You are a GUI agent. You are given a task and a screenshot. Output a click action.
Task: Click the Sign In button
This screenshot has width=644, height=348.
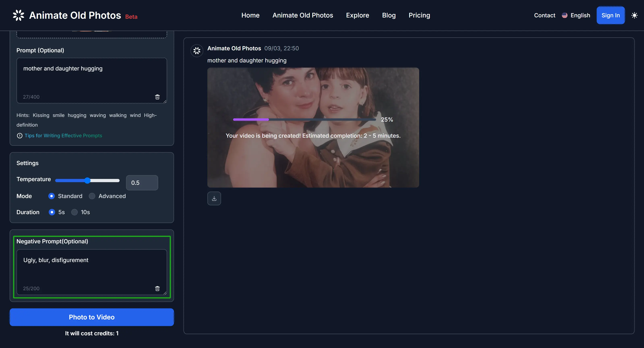pyautogui.click(x=611, y=15)
